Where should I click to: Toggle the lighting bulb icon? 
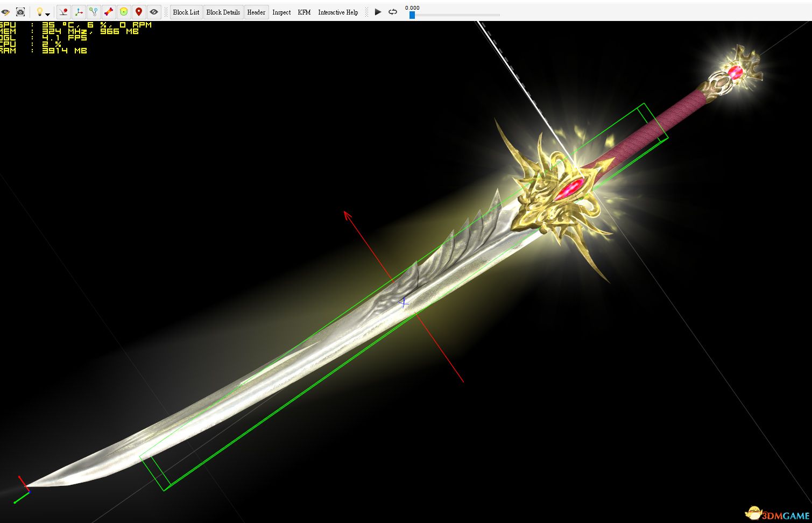39,12
